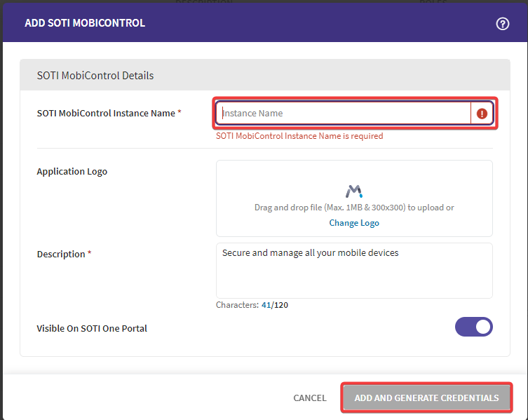Viewport: 528px width, 420px height.
Task: Click the CANCEL button
Action: coord(310,398)
